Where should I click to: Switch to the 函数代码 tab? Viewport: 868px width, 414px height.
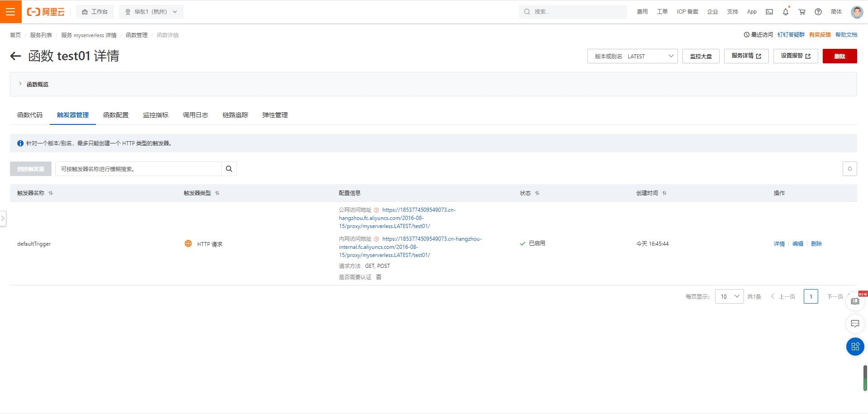(30, 115)
